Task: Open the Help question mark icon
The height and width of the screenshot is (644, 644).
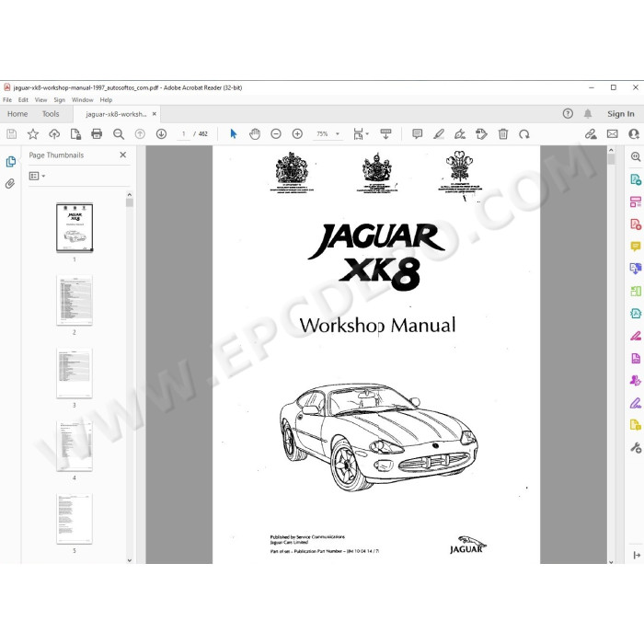Action: pyautogui.click(x=568, y=114)
